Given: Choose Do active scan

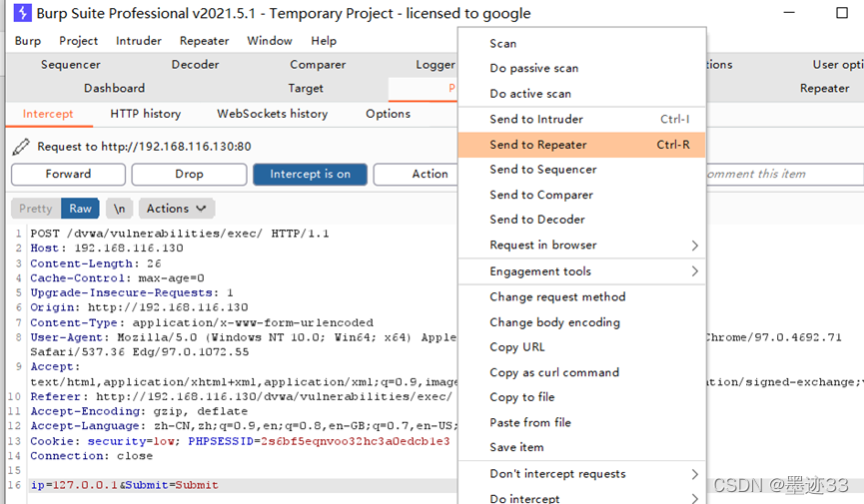Looking at the screenshot, I should (x=582, y=94).
